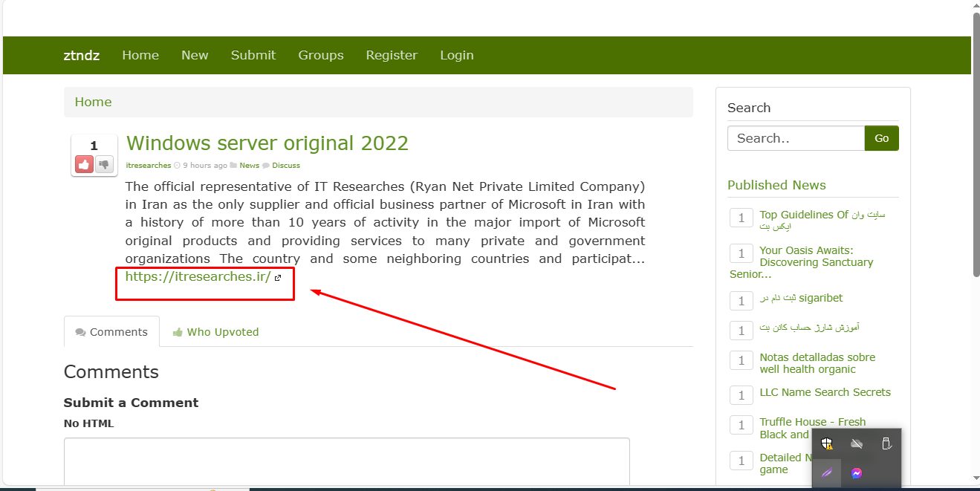Open the sigaribet news item
This screenshot has height=491, width=980.
pyautogui.click(x=801, y=298)
